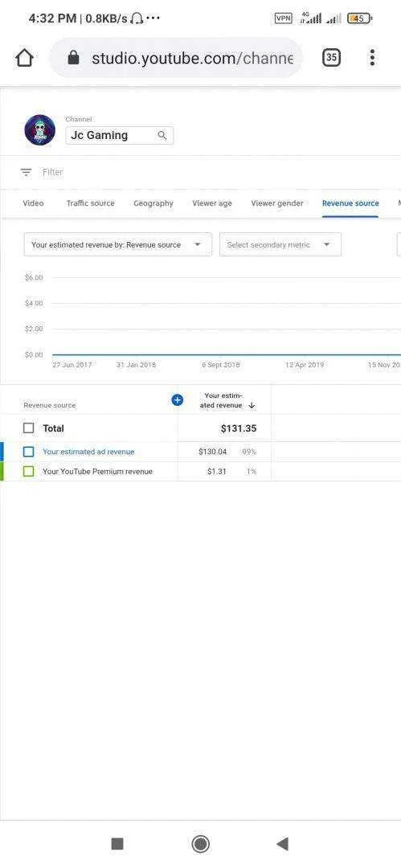
Task: Click the $130.04 ad revenue value
Action: click(x=213, y=452)
